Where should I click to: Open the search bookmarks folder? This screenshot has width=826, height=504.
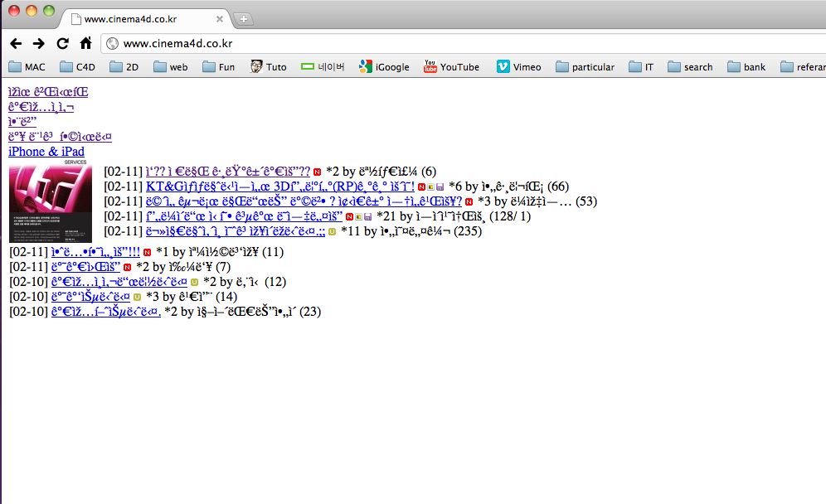pos(690,67)
